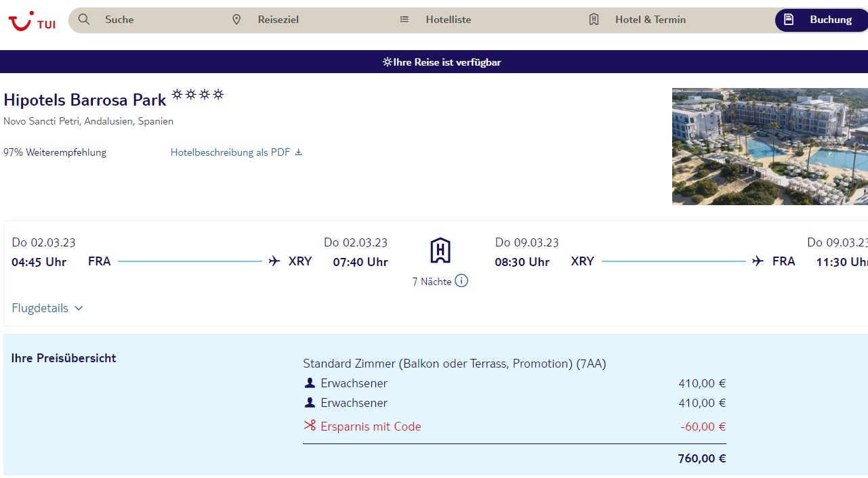The width and height of the screenshot is (868, 478).
Task: Click the Reiseziel location pin icon
Action: point(236,20)
